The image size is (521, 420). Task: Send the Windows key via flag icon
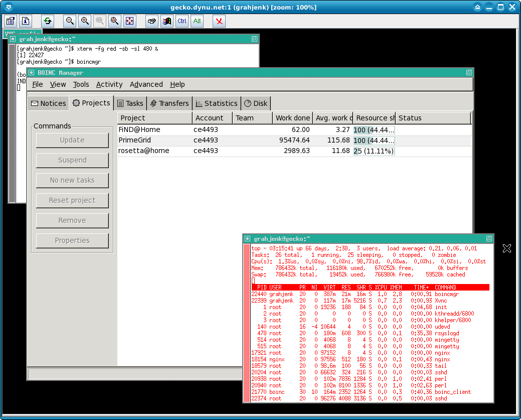pos(167,21)
